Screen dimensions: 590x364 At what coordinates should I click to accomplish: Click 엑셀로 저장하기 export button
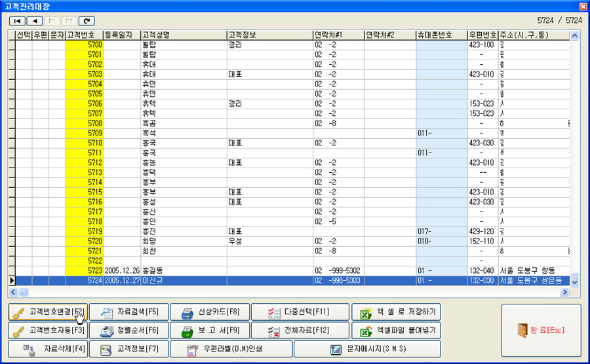point(396,312)
